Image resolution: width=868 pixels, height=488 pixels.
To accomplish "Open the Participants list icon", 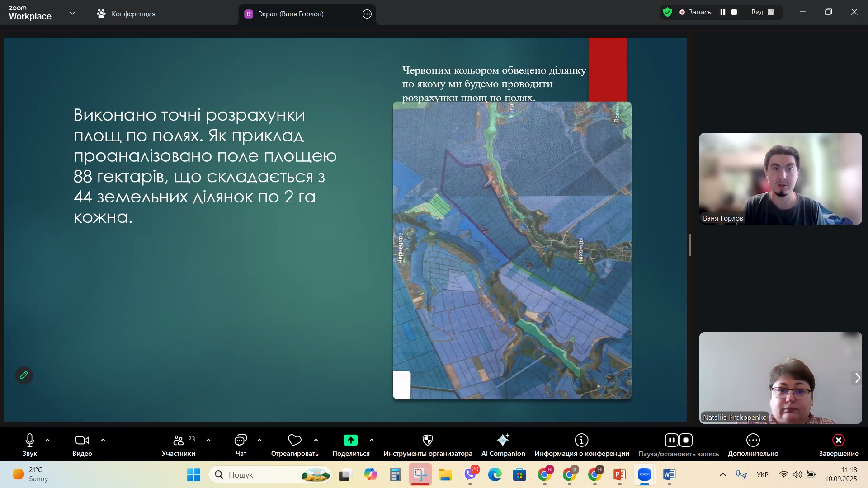I will point(179,440).
